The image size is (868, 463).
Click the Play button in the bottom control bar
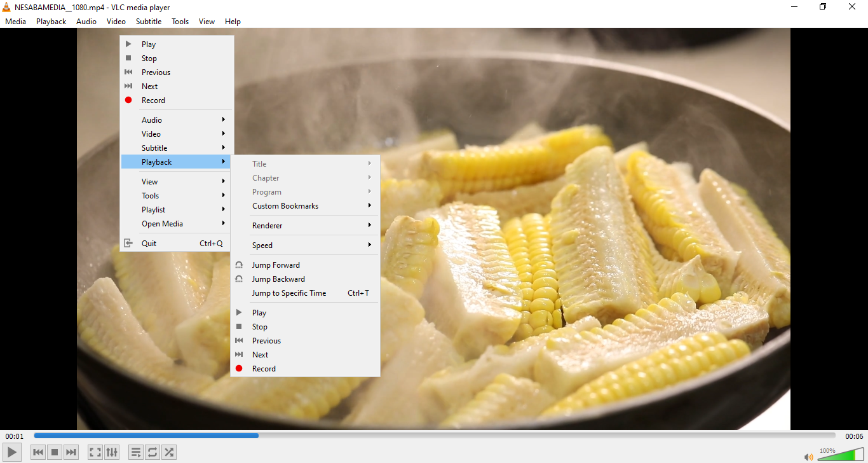pyautogui.click(x=12, y=452)
